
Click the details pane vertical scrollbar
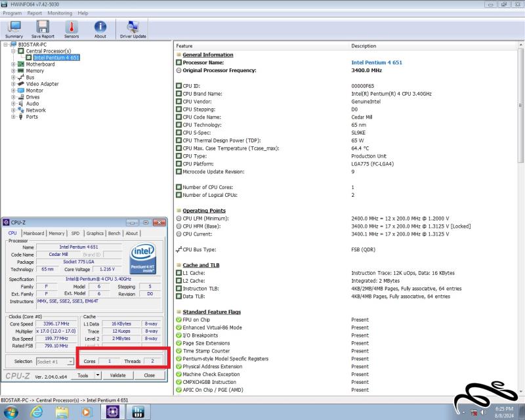[520, 106]
